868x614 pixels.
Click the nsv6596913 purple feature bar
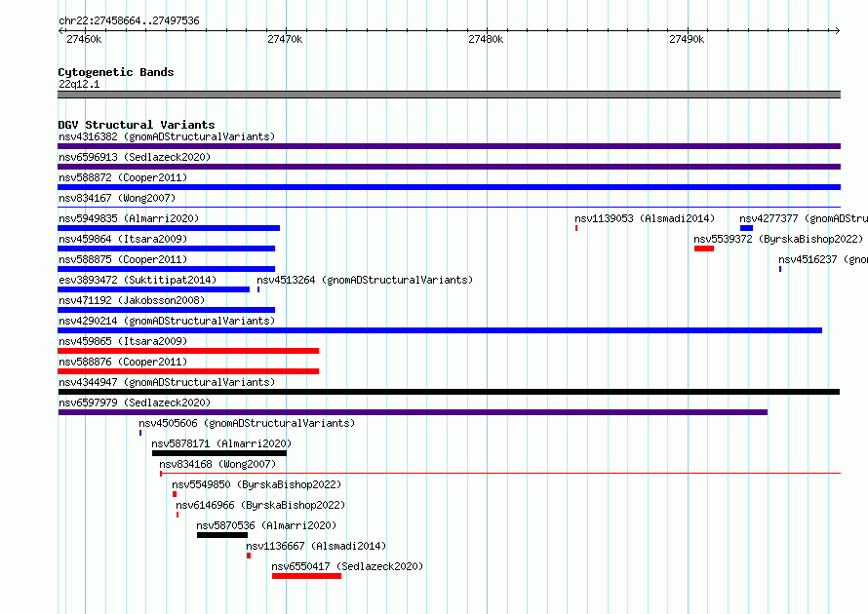(449, 167)
